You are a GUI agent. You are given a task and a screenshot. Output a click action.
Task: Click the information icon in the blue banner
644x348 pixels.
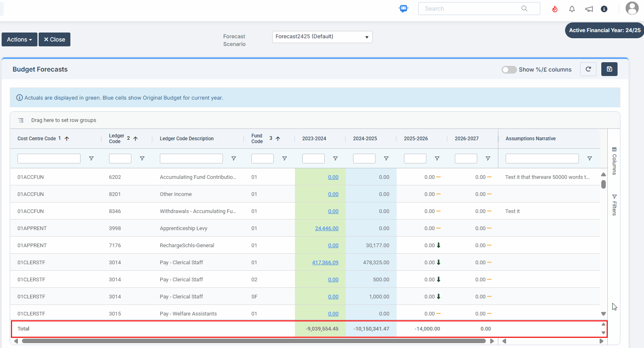click(x=19, y=98)
